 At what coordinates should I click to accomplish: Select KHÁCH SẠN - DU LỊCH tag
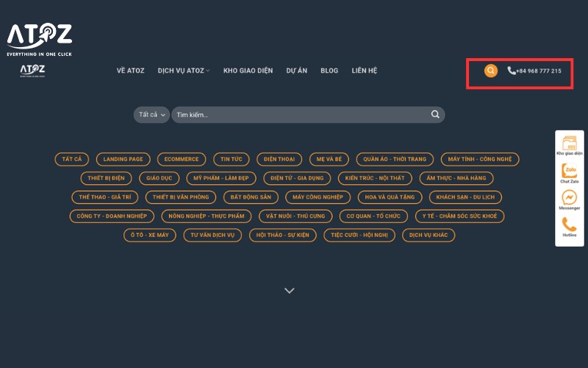(x=465, y=197)
